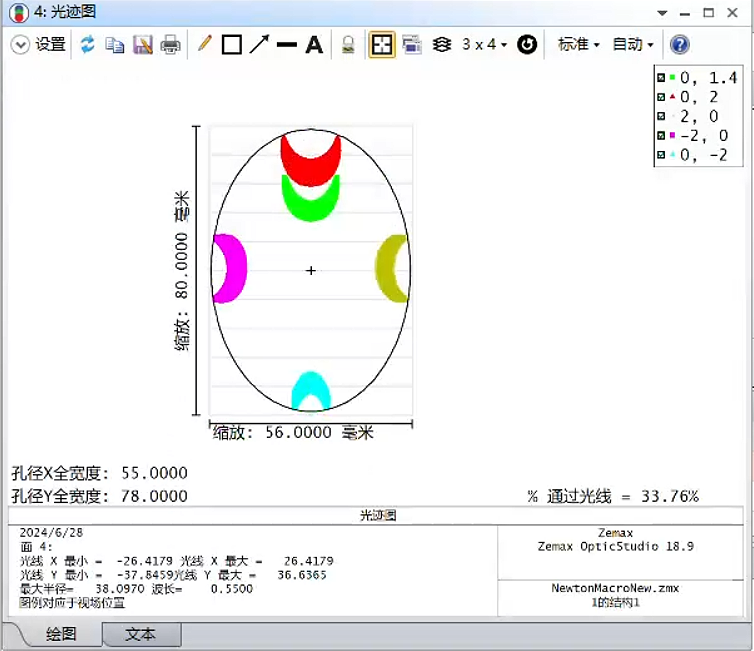This screenshot has width=754, height=651.
Task: Click the copy window icon
Action: pos(114,45)
